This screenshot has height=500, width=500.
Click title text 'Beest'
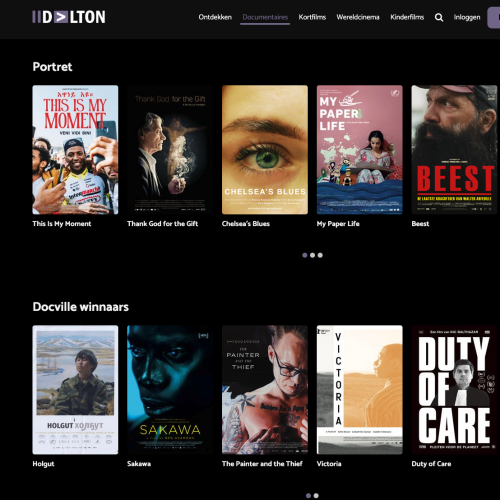coord(420,224)
